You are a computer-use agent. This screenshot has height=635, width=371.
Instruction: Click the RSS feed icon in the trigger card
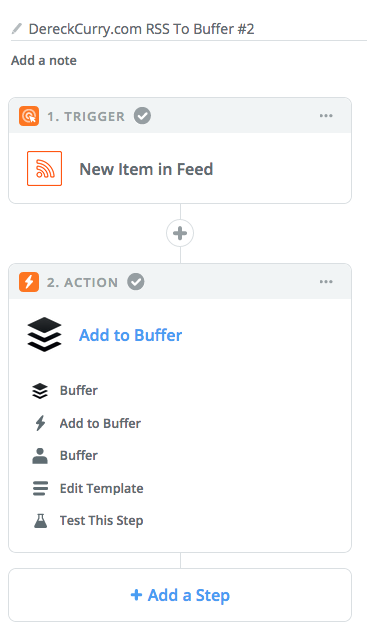click(x=45, y=168)
